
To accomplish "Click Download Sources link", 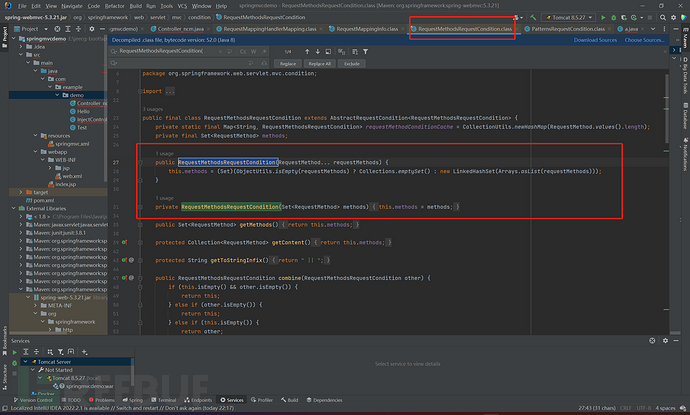I will 595,40.
